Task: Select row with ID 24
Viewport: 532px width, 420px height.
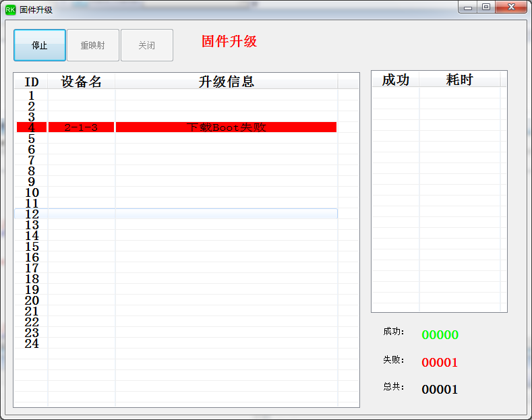Action: point(176,343)
